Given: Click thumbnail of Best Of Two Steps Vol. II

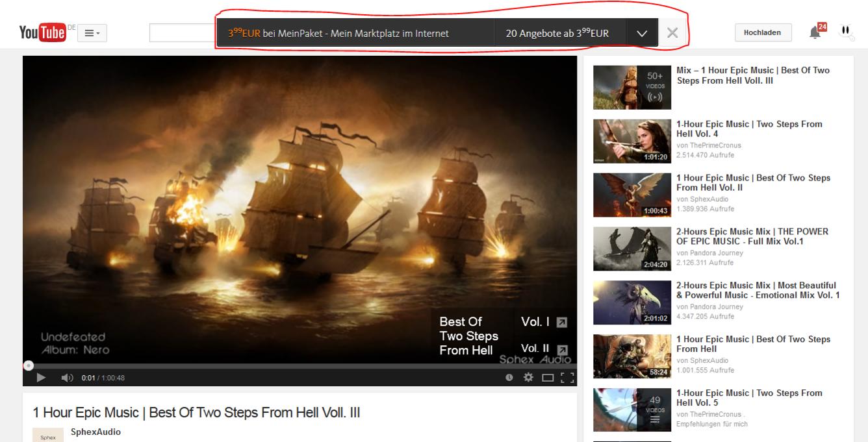Looking at the screenshot, I should (x=632, y=195).
